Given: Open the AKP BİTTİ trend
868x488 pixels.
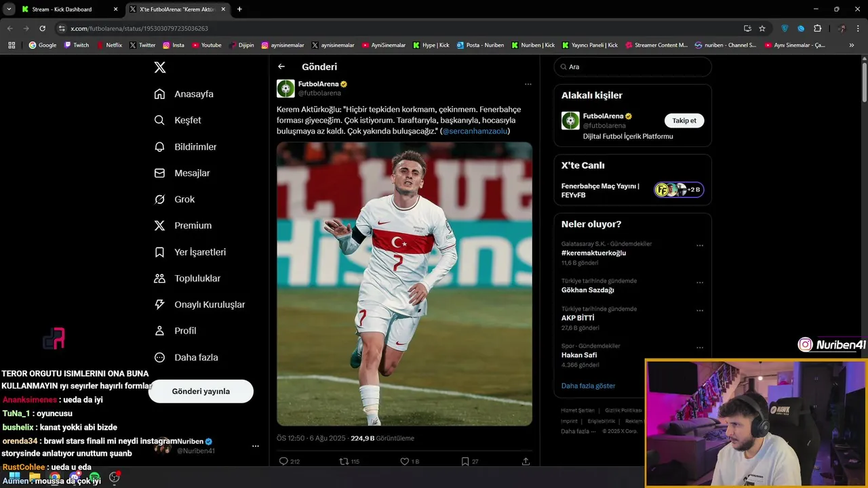Looking at the screenshot, I should [x=578, y=318].
